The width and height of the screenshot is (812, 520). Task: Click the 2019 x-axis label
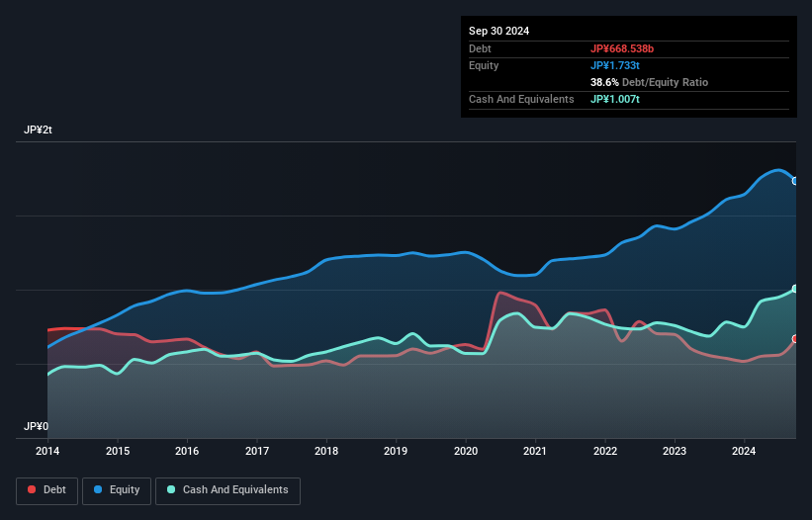[x=396, y=451]
